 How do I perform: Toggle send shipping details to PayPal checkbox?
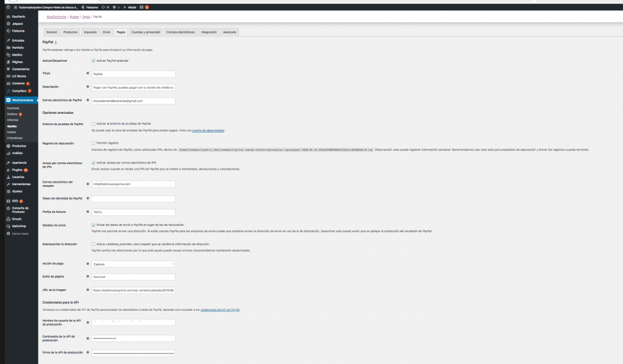[93, 225]
